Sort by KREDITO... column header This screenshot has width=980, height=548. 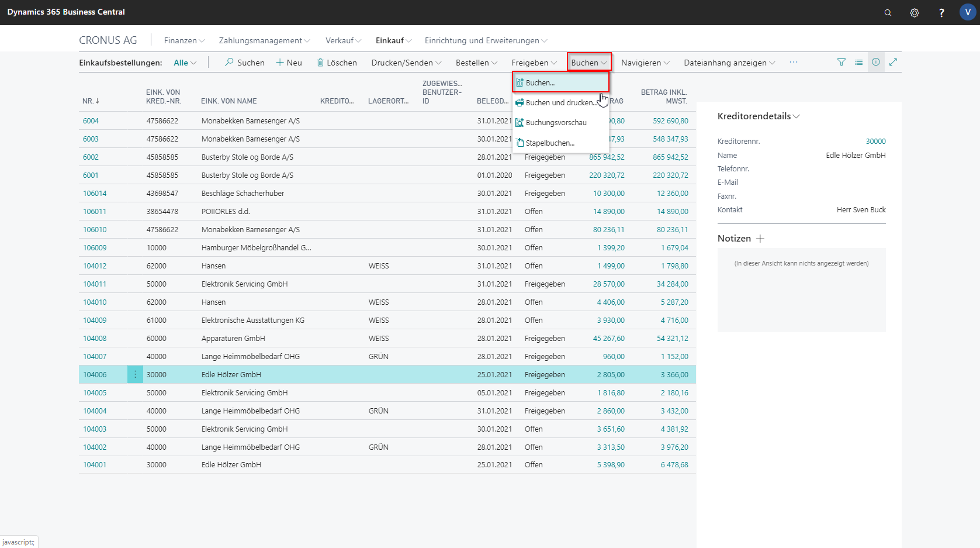(x=337, y=101)
